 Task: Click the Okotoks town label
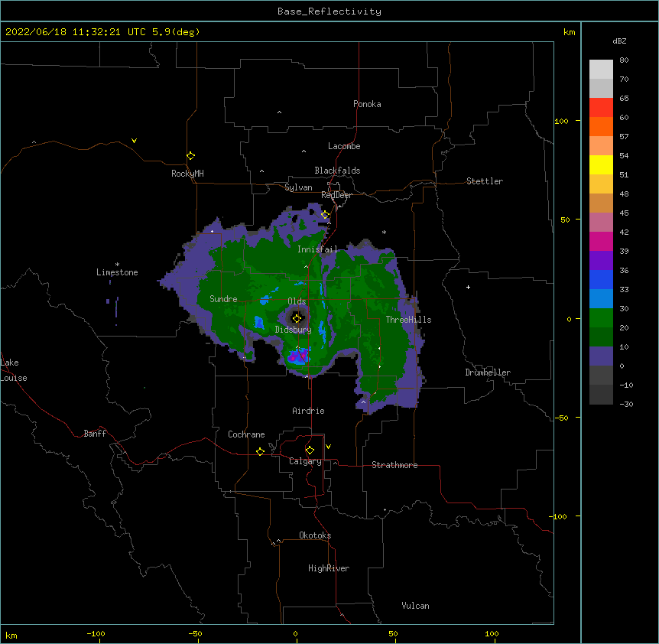(315, 535)
